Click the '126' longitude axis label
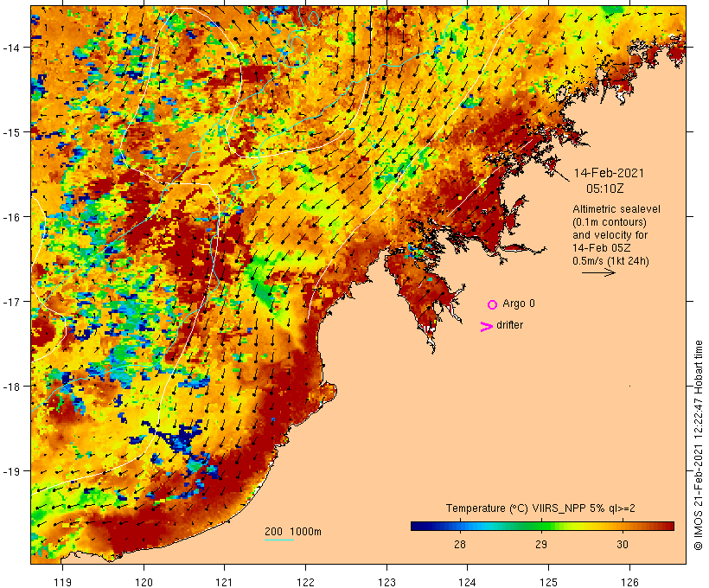709x588 pixels. coord(629,582)
